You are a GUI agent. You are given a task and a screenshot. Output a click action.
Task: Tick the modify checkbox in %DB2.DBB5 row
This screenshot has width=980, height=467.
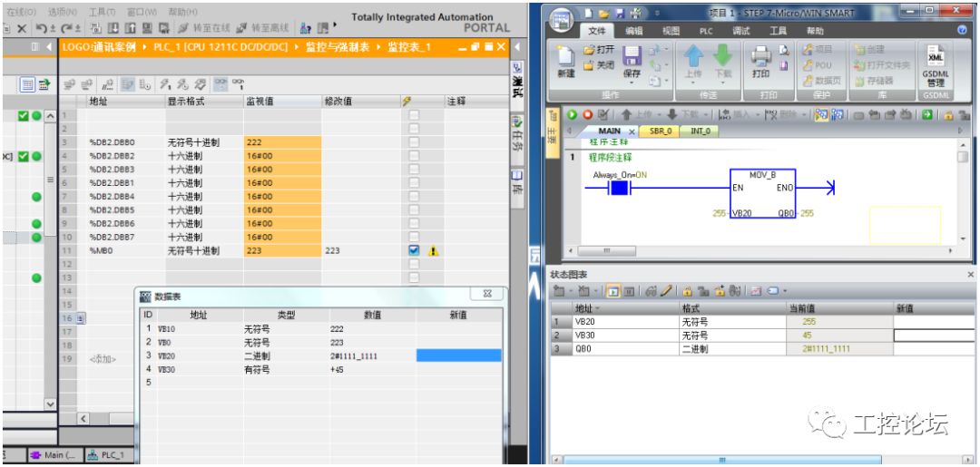(x=414, y=209)
